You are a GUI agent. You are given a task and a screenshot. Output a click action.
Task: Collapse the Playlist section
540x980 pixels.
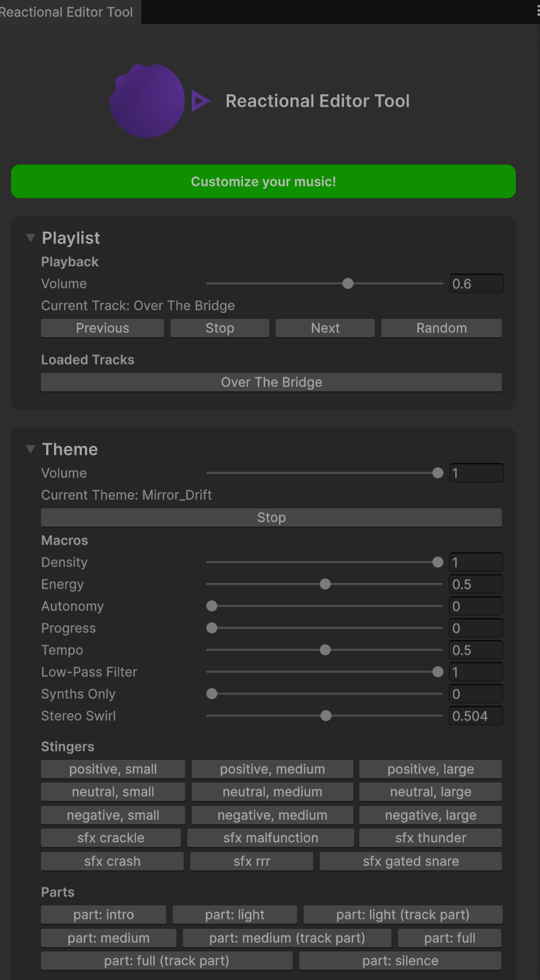click(30, 238)
